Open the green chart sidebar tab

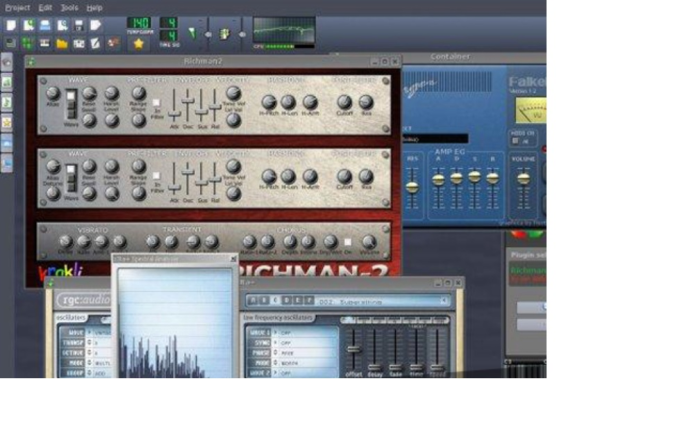pyautogui.click(x=7, y=82)
